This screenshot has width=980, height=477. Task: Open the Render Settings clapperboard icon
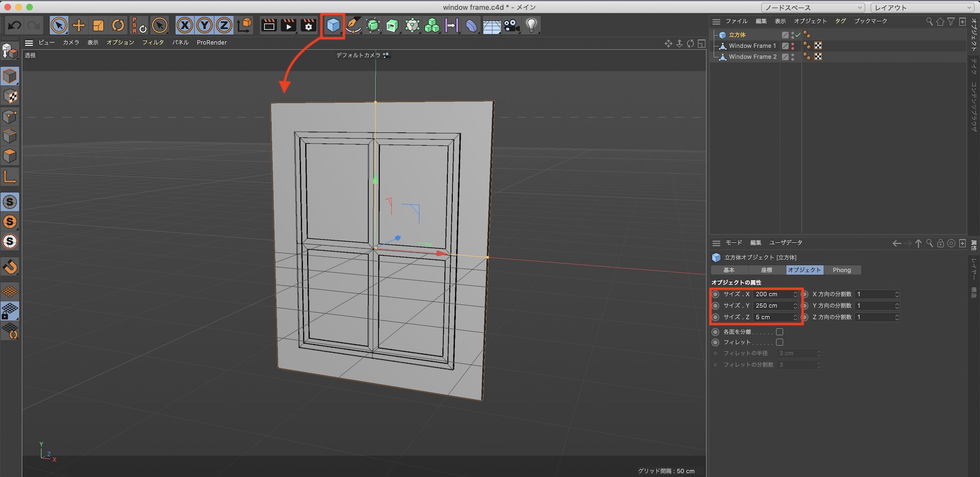308,25
